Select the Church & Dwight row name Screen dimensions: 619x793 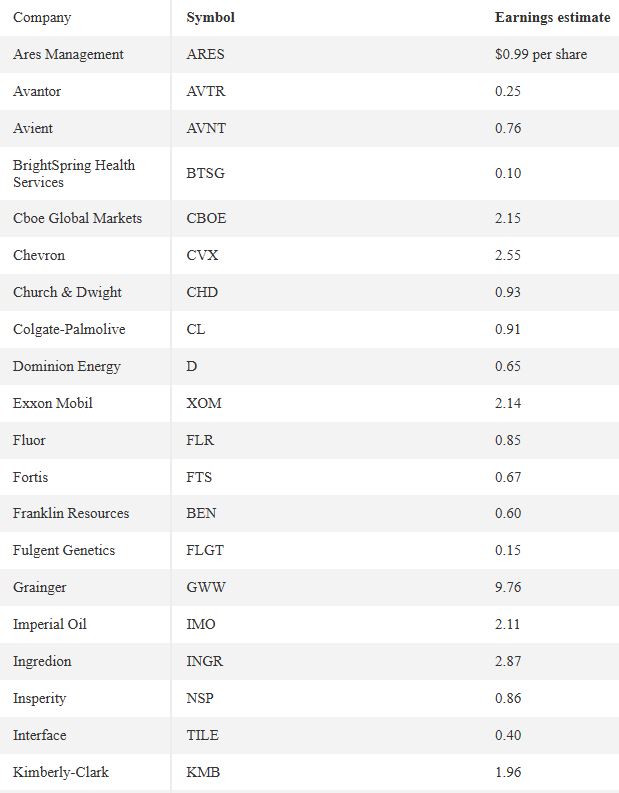point(67,292)
